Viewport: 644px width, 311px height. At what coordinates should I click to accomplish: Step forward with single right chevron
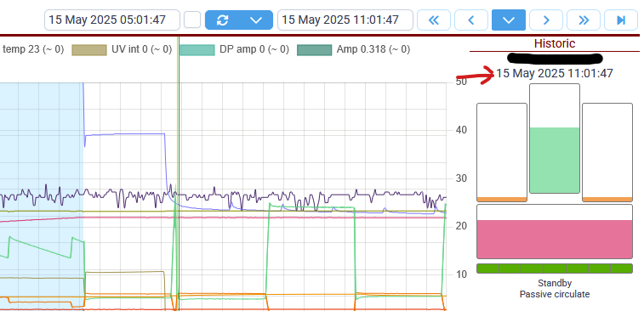coord(546,20)
